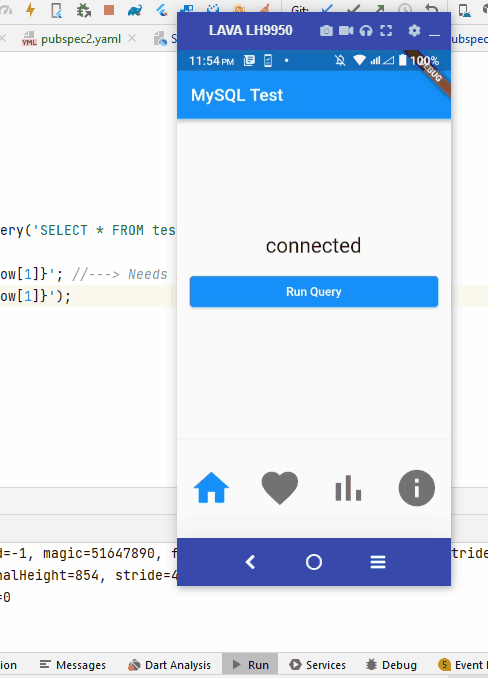Select the heart favorites navigation icon

pos(280,488)
